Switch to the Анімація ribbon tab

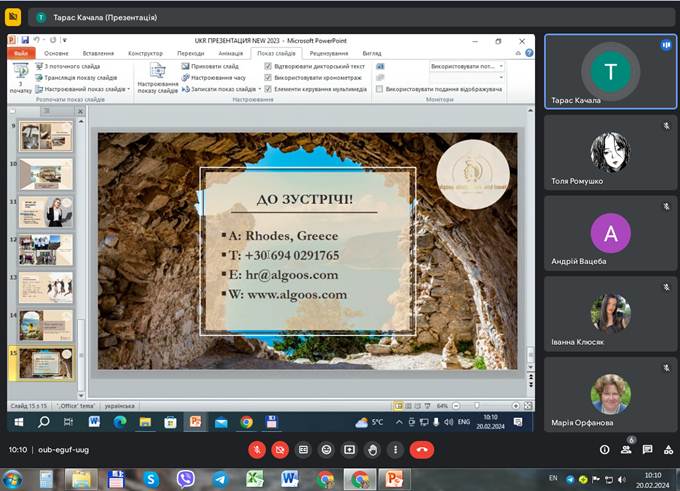230,53
